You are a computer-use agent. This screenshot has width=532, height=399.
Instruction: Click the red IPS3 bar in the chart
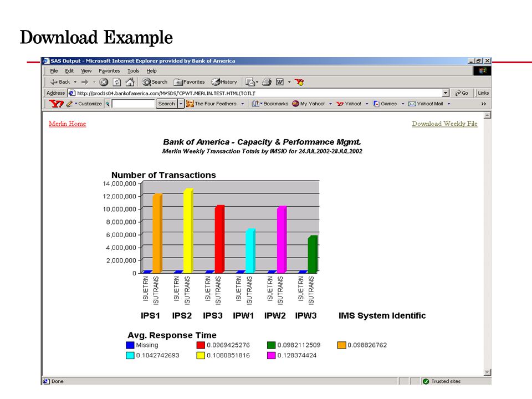(219, 239)
